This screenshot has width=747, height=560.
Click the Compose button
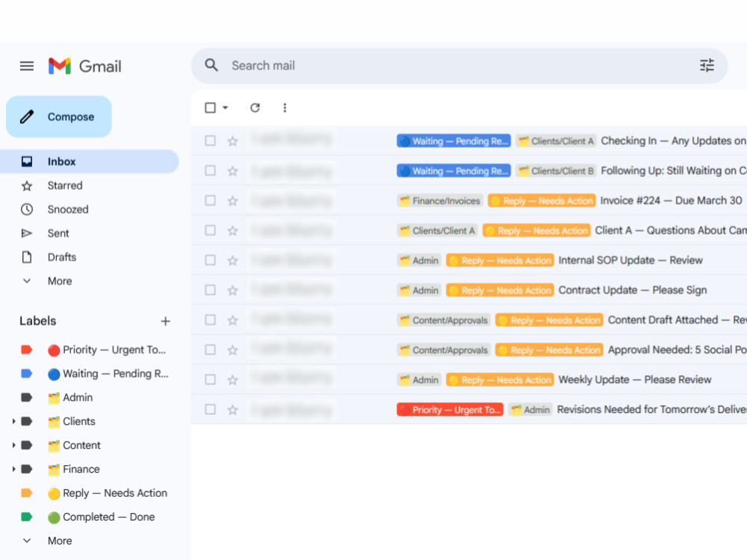[x=59, y=116]
